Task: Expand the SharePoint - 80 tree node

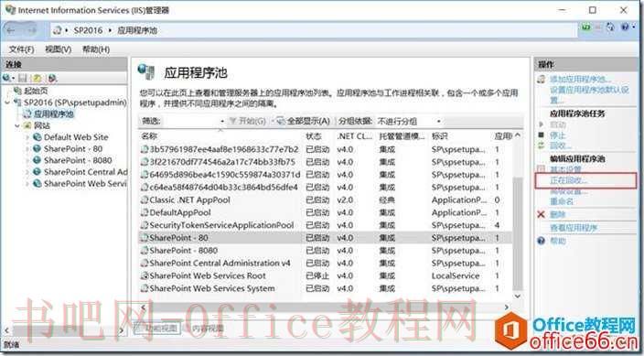Action: pyautogui.click(x=27, y=149)
